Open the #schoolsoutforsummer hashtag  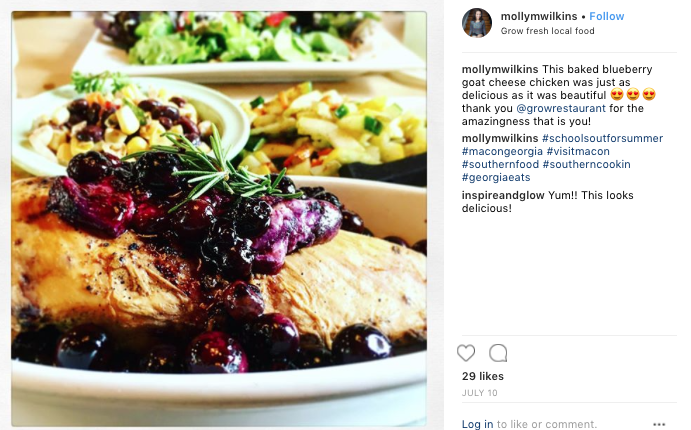pos(602,138)
